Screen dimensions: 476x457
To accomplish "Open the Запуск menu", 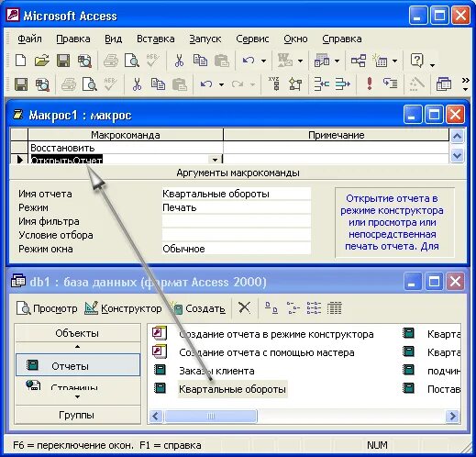I will click(x=205, y=39).
